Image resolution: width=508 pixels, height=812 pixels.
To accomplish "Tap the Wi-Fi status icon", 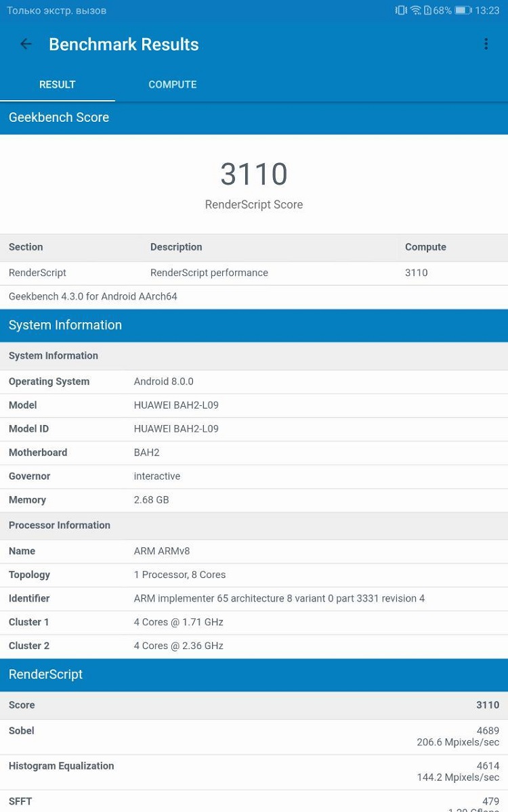I will pos(415,10).
